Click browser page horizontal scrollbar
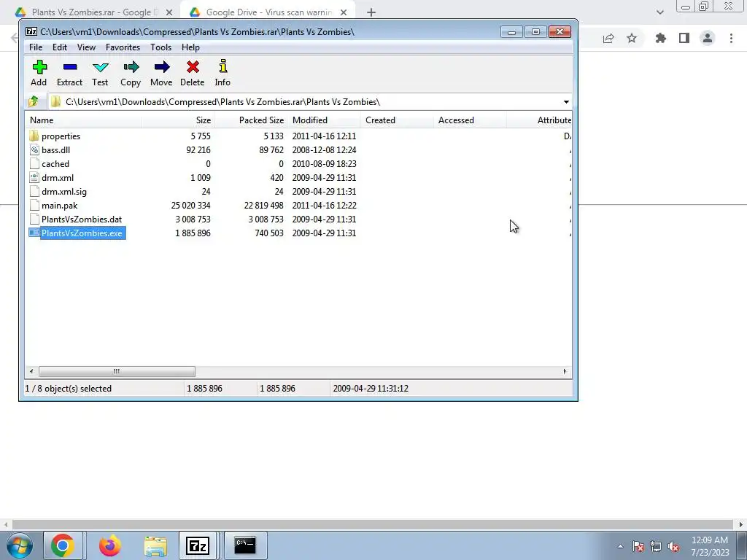The width and height of the screenshot is (747, 560). tap(373, 524)
